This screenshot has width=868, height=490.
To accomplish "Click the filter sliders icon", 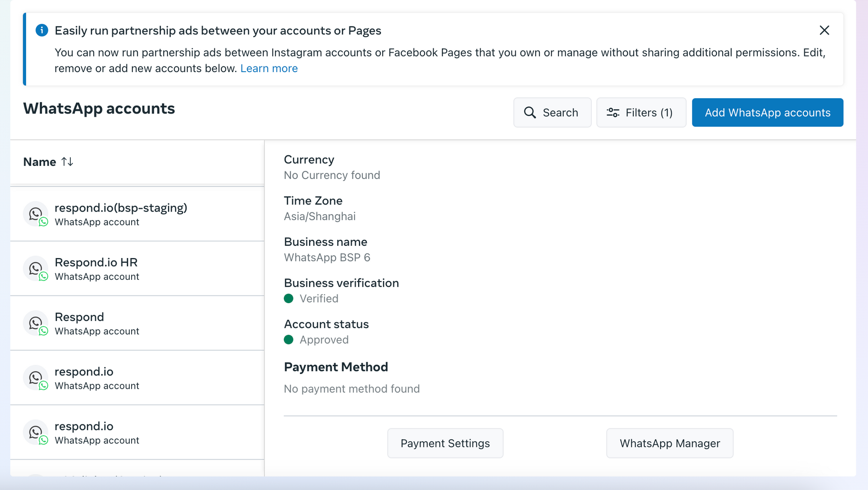I will click(613, 113).
